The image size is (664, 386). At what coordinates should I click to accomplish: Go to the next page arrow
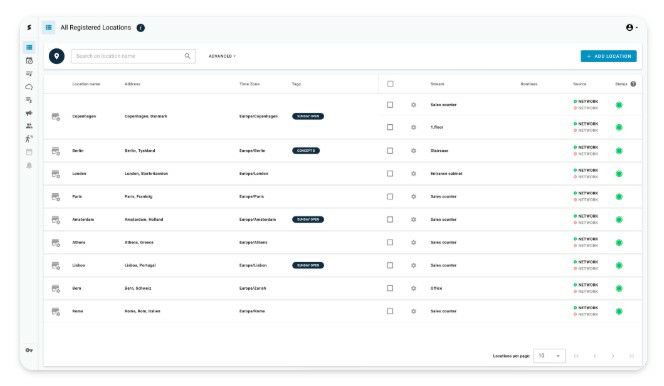pyautogui.click(x=613, y=356)
